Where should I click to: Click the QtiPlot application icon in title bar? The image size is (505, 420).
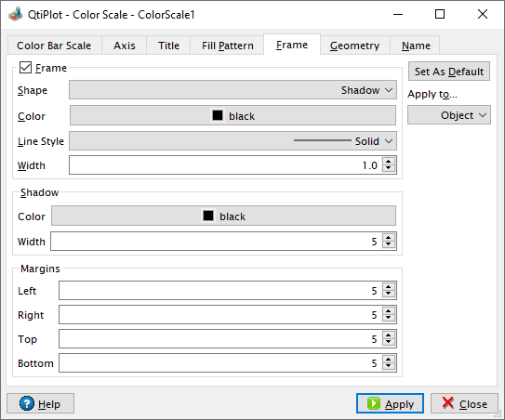point(16,15)
